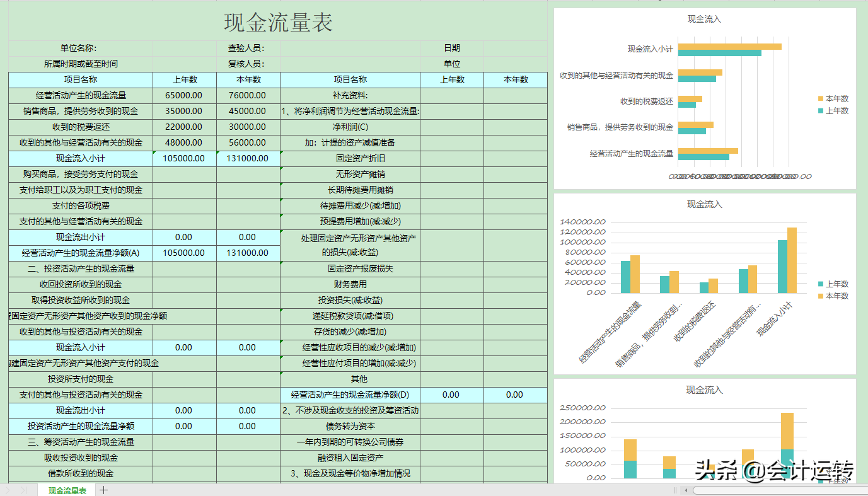Select the 45000.00 value cell
The height and width of the screenshot is (496, 868).
(248, 111)
